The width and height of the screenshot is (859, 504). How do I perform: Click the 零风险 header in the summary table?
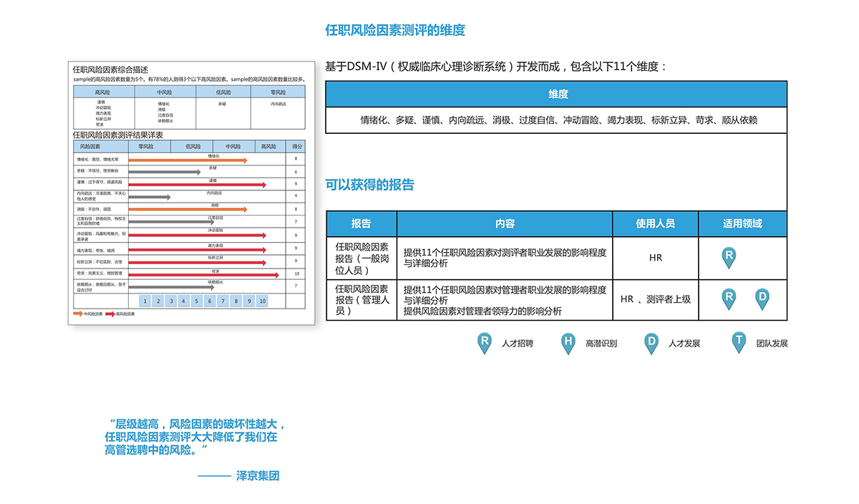pos(278,92)
